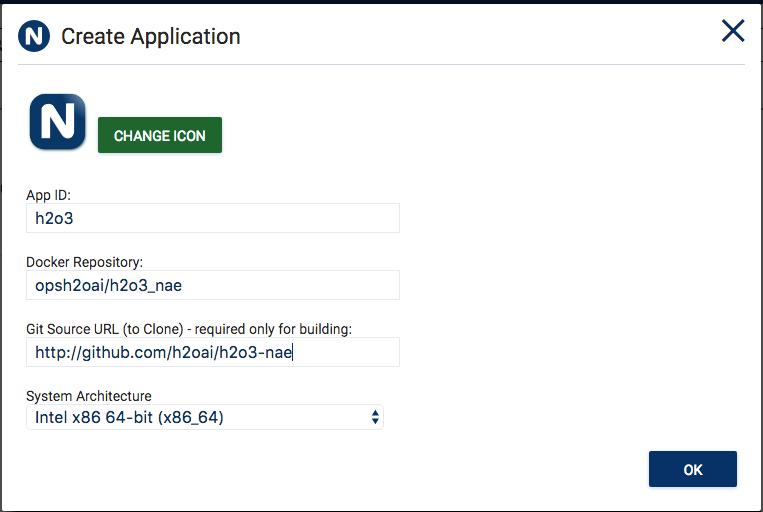Click the "Docker Repository:" label
The width and height of the screenshot is (763, 512).
click(85, 262)
